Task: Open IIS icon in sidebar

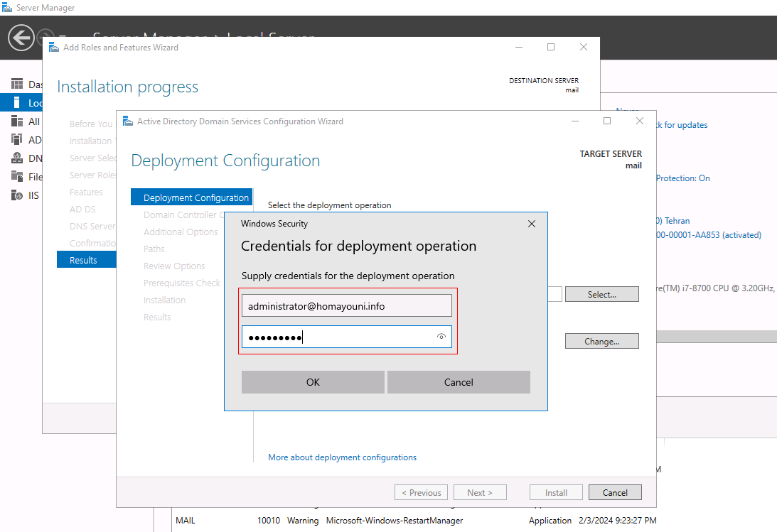Action: pos(17,195)
